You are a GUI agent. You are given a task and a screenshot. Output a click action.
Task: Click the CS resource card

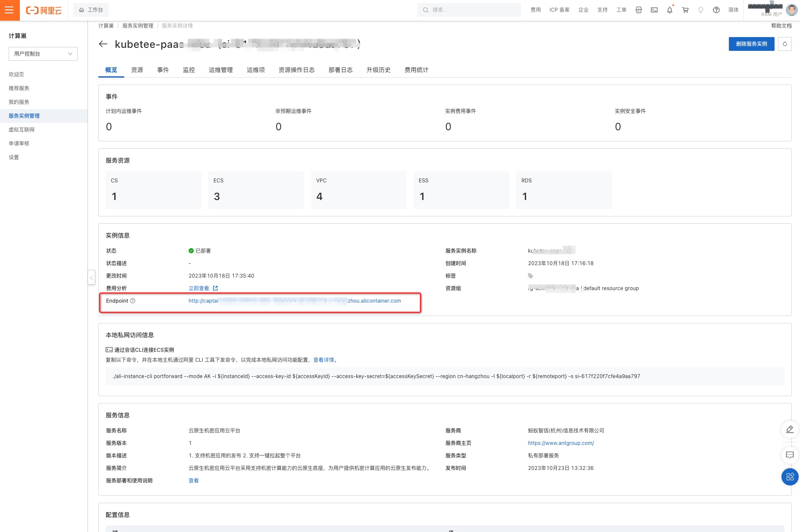154,190
